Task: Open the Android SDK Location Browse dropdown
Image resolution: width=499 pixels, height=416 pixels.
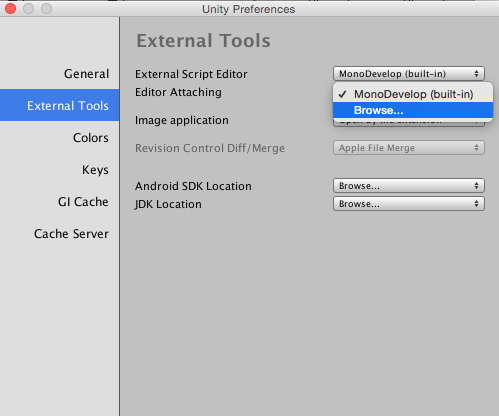Action: (409, 186)
